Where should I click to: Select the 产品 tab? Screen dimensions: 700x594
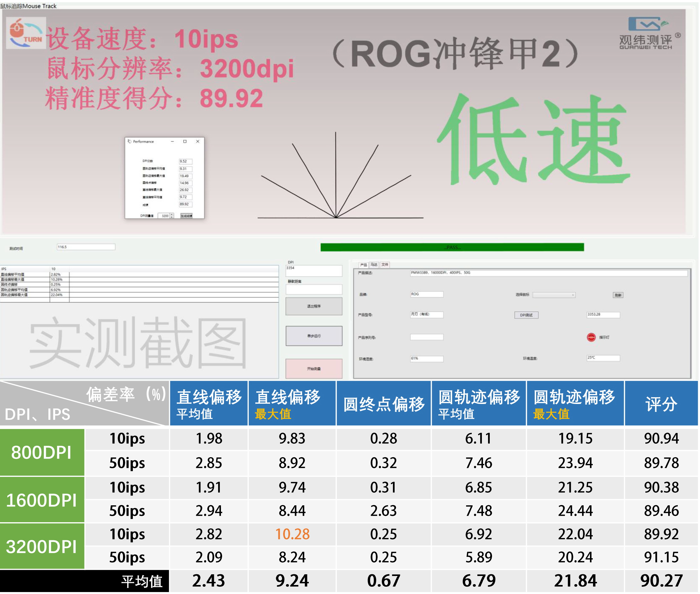pos(363,265)
